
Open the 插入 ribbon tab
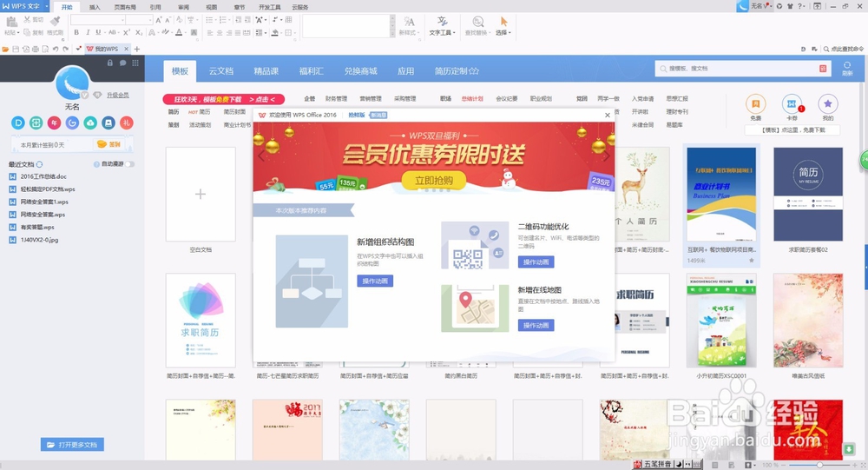coord(95,7)
